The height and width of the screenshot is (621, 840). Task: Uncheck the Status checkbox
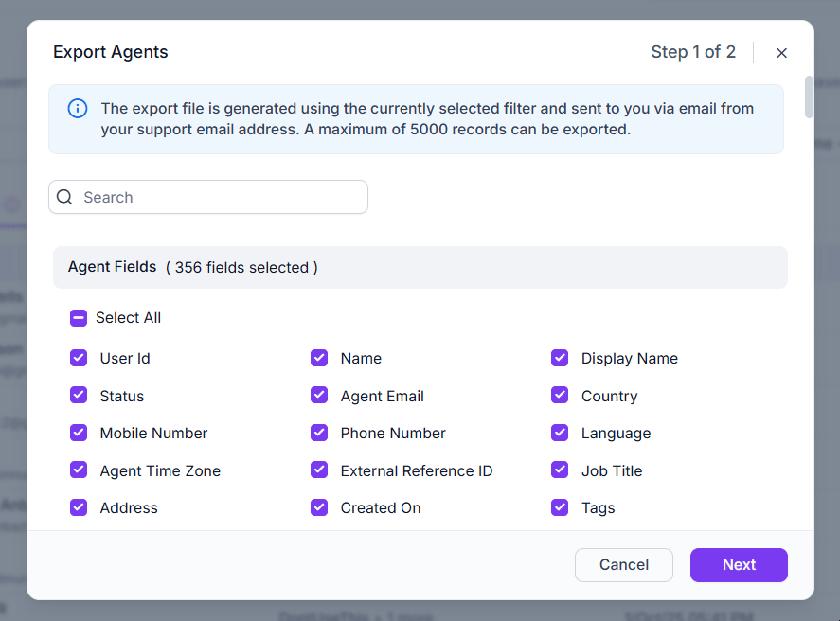click(78, 396)
